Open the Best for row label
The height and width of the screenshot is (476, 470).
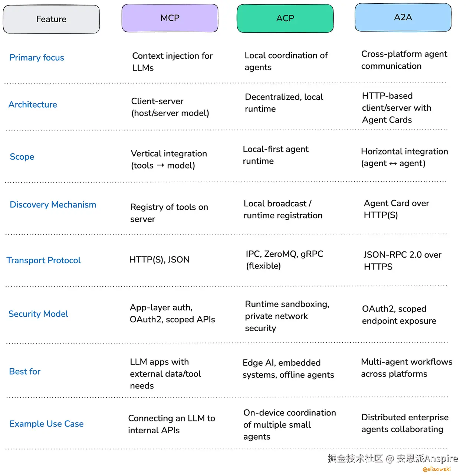pyautogui.click(x=24, y=371)
